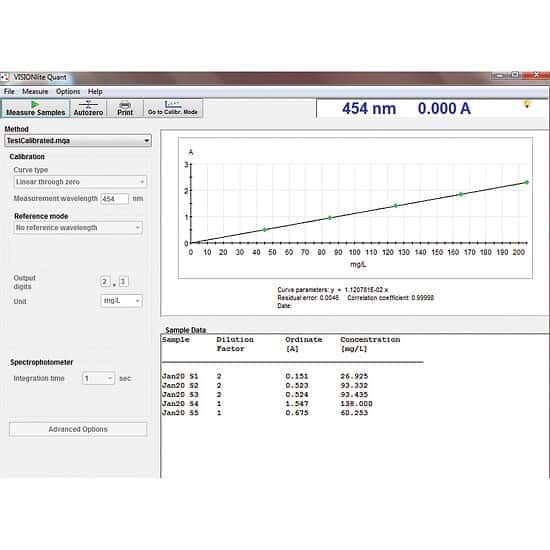Open the Help menu
The image size is (550, 550).
[95, 92]
